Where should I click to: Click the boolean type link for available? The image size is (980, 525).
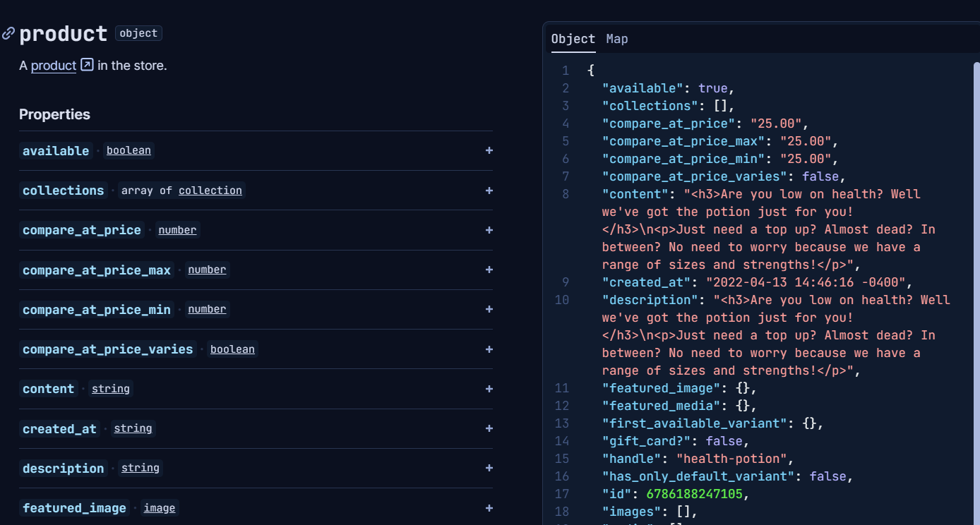pyautogui.click(x=129, y=150)
